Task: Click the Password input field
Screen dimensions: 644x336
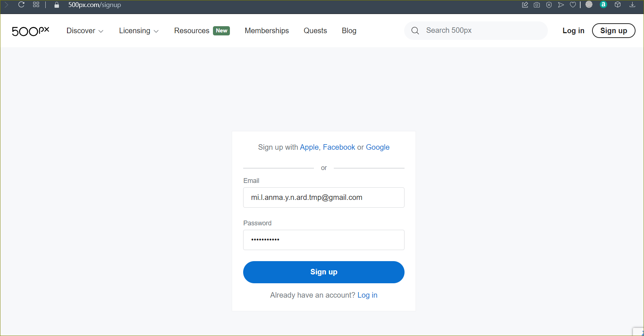Action: click(x=324, y=240)
